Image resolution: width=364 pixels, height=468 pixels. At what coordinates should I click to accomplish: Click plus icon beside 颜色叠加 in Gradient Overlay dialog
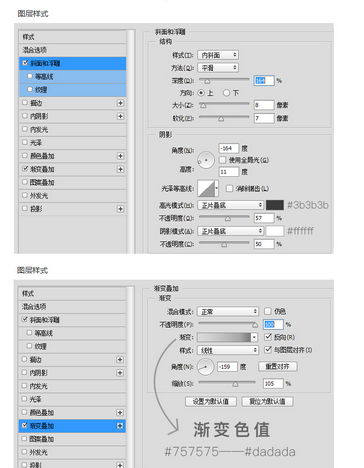coord(120,413)
